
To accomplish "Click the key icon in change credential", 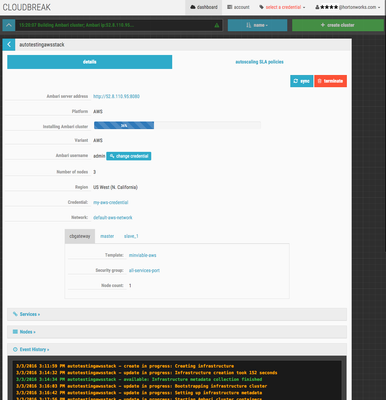I will [112, 156].
